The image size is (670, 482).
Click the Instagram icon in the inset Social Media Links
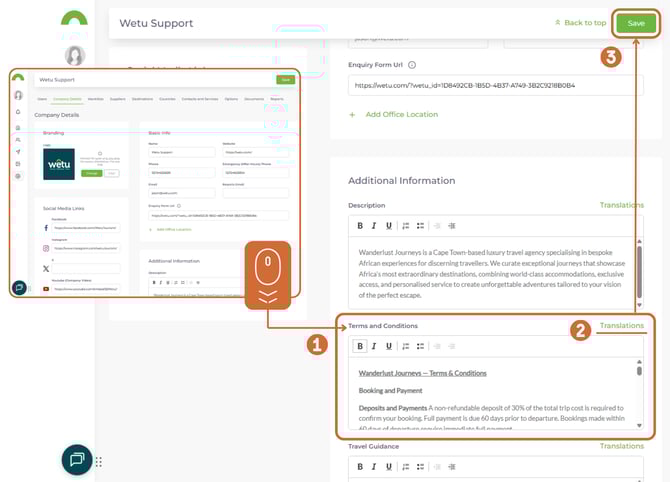pyautogui.click(x=46, y=248)
